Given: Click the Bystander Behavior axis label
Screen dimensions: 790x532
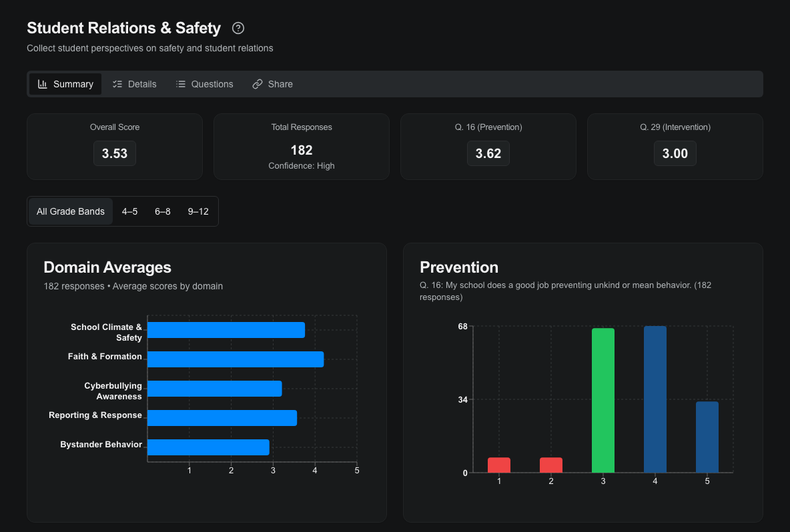Looking at the screenshot, I should pos(101,445).
